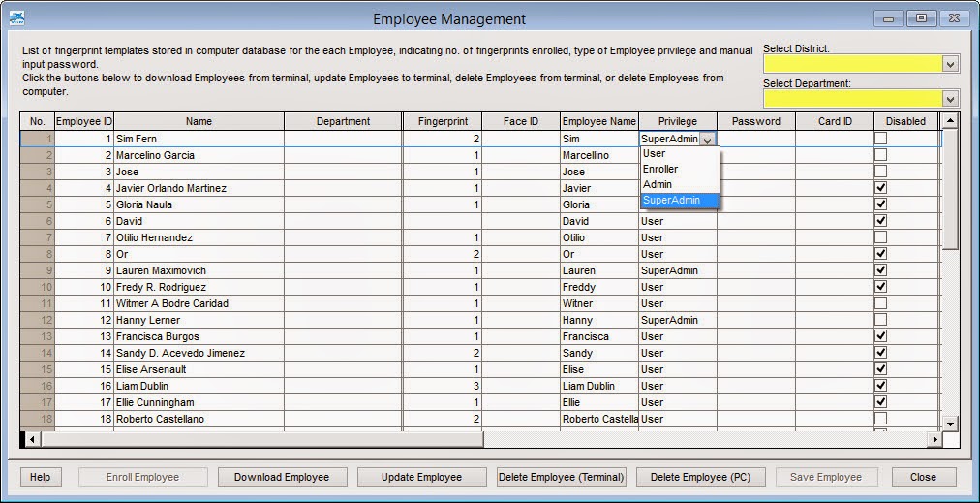Click Update Employee button
Viewport: 980px width, 503px height.
click(x=422, y=477)
